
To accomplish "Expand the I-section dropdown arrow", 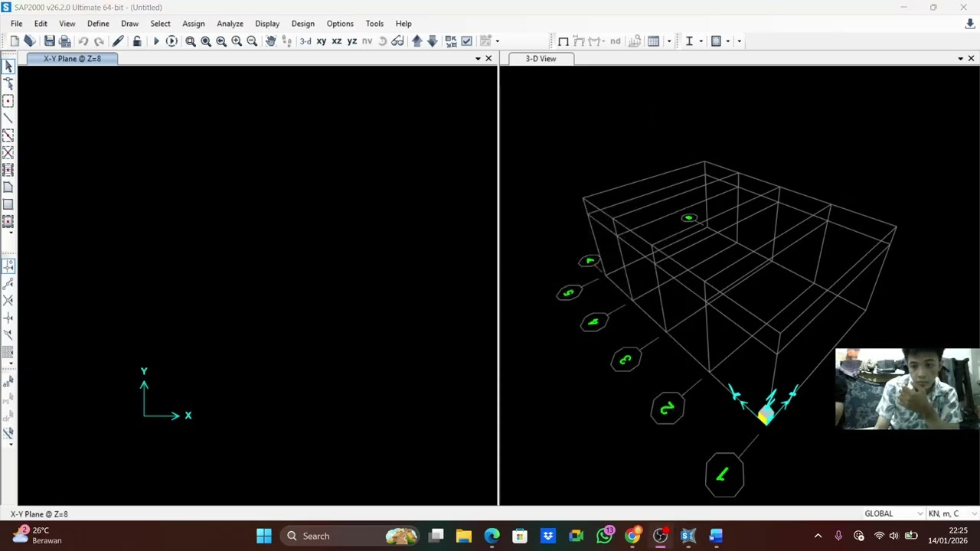I will (x=701, y=41).
